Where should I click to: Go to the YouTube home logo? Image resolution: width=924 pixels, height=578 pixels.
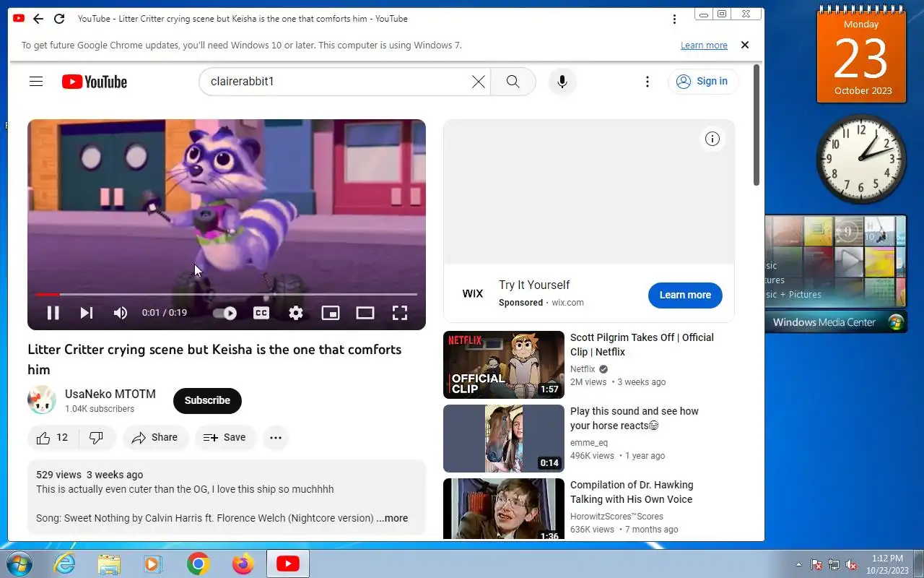(95, 82)
